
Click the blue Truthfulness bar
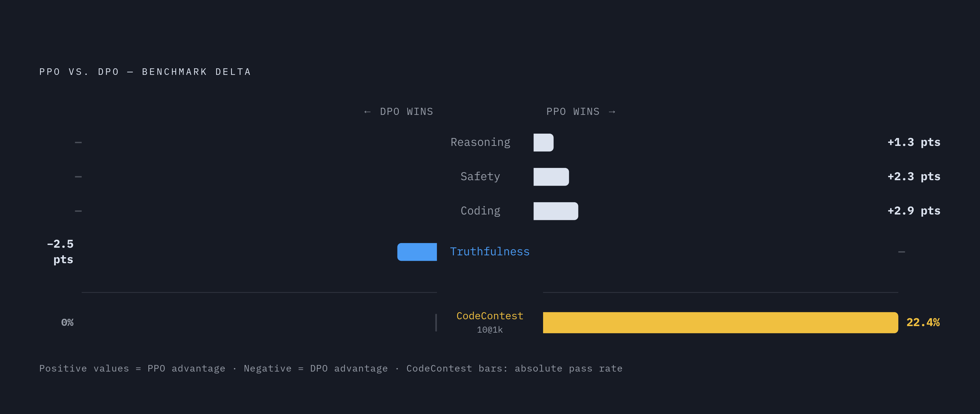point(417,252)
